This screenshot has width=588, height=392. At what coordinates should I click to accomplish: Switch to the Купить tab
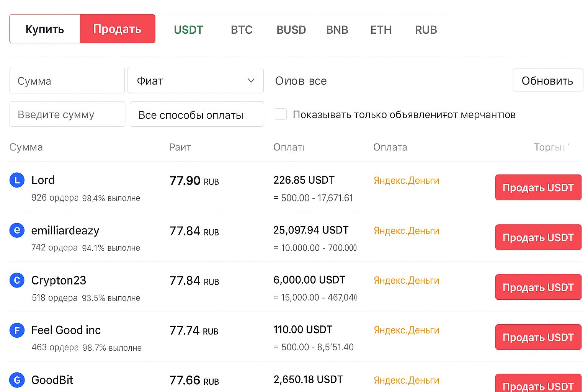point(44,28)
